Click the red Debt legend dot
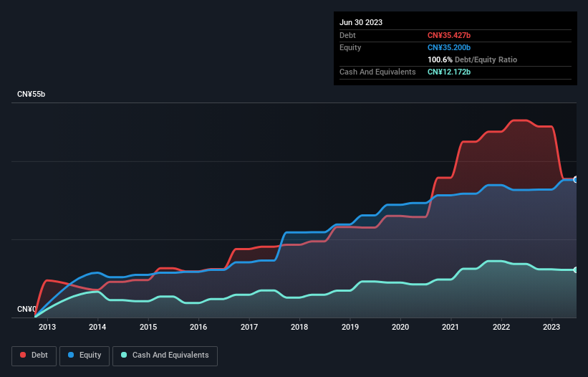Image resolution: width=588 pixels, height=377 pixels. 23,355
